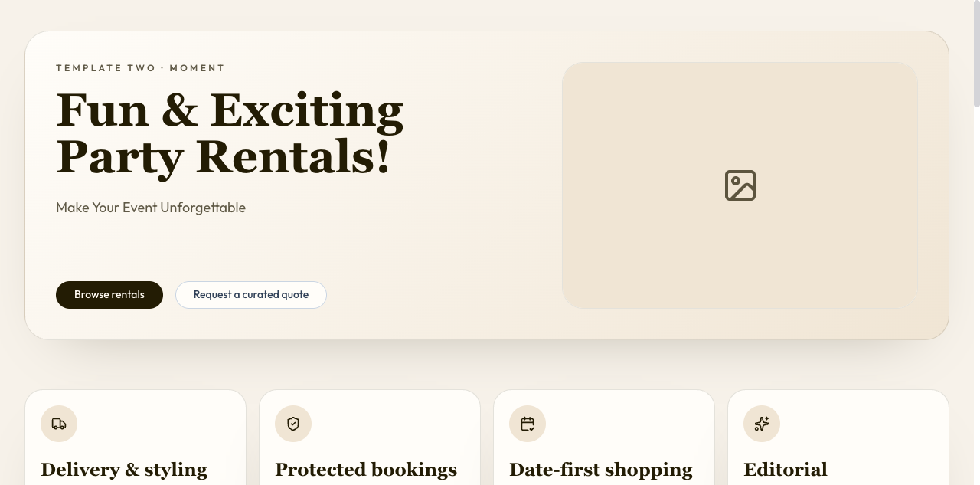The height and width of the screenshot is (485, 980).
Task: Click the sparkles icon above Editorial
Action: point(762,424)
